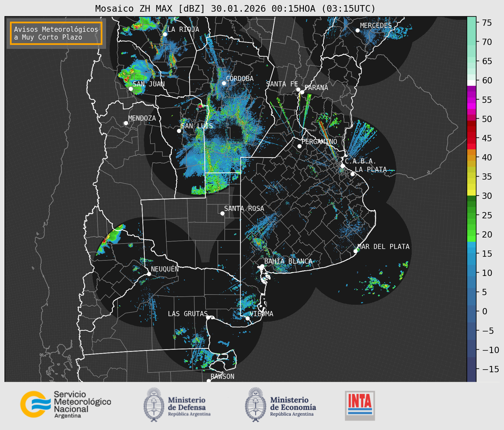504x430 pixels.
Task: Click the MERCEDES label text
Action: pyautogui.click(x=376, y=26)
